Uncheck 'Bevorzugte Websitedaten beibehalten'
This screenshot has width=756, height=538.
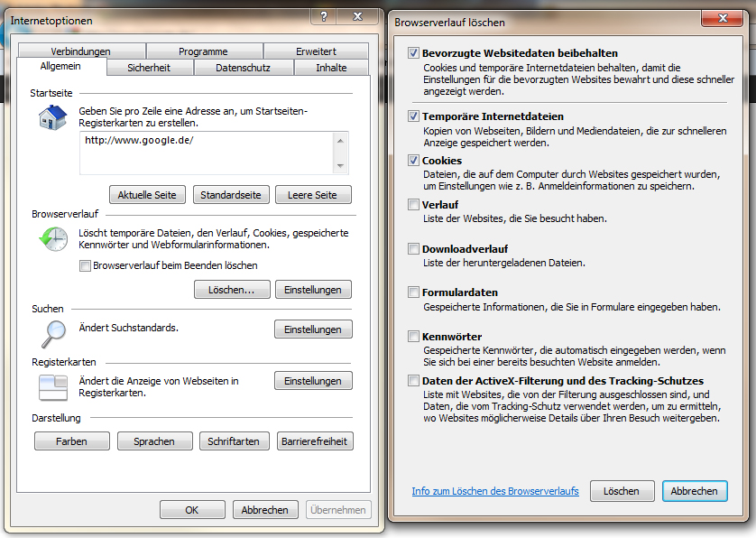414,53
